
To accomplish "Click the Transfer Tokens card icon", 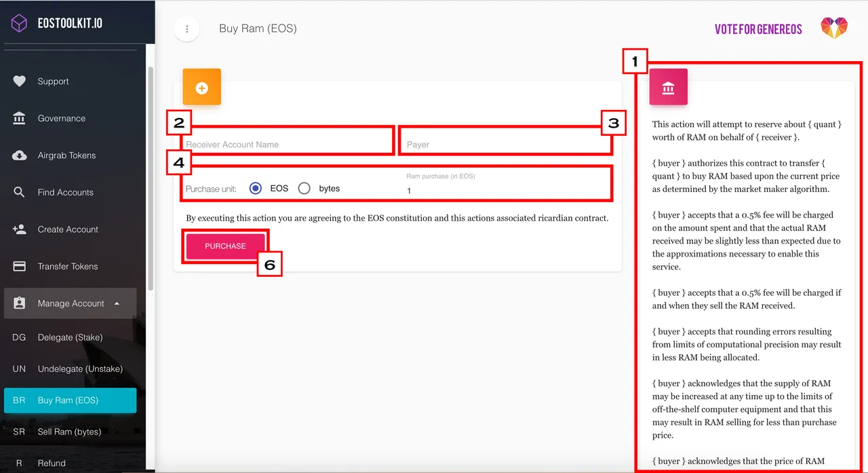I will tap(19, 266).
